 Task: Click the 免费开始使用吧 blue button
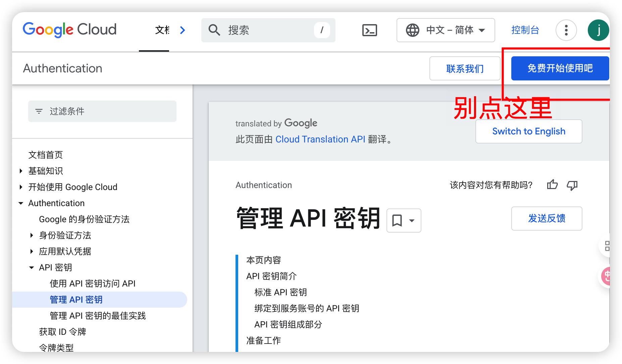click(x=560, y=68)
